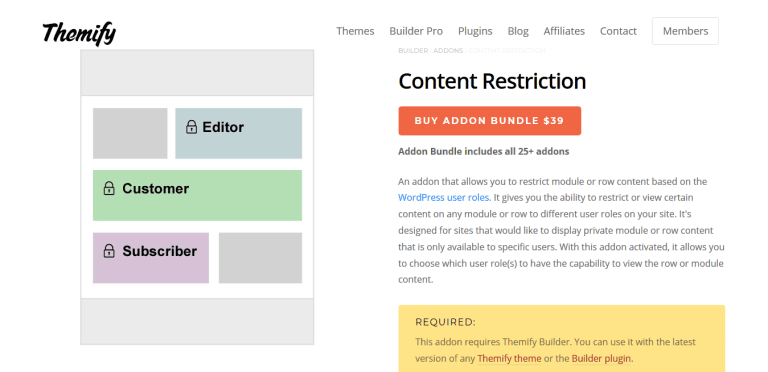Select the green Customer block

pyautogui.click(x=197, y=195)
